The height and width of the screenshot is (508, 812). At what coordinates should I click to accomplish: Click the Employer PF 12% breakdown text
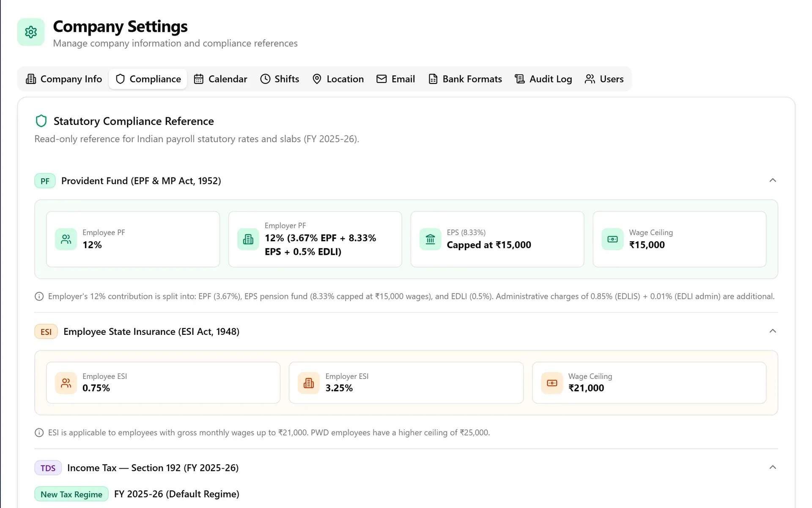(321, 245)
